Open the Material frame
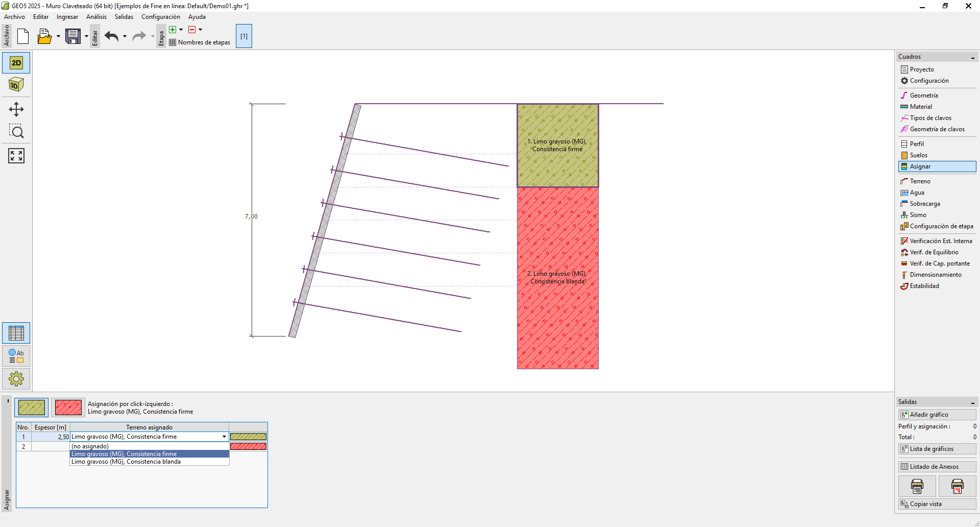Screen dimensions: 980x527 [937, 107]
